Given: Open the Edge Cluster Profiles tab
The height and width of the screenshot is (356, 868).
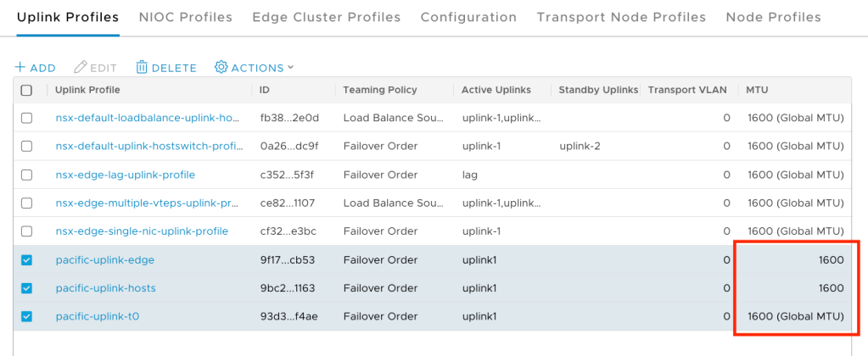Looking at the screenshot, I should [327, 17].
